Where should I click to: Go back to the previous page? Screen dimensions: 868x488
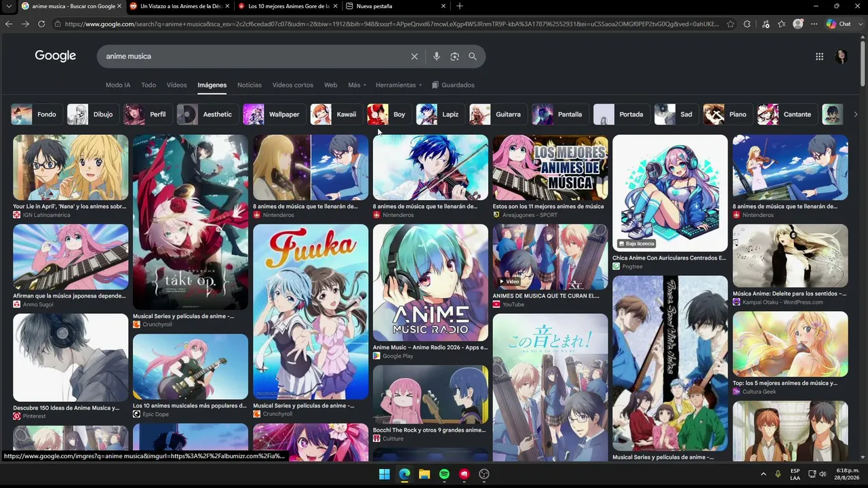pos(9,24)
